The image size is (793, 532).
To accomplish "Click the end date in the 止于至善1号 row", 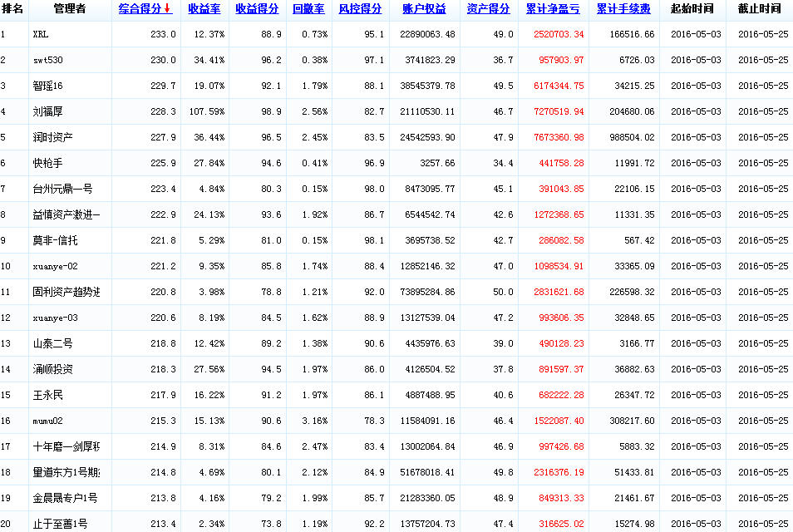I will tap(763, 525).
